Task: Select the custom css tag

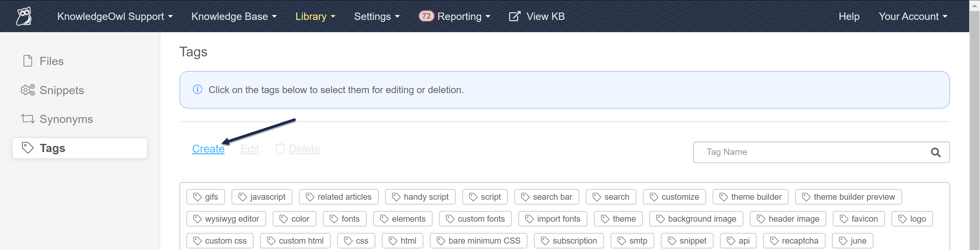Action: (x=220, y=241)
